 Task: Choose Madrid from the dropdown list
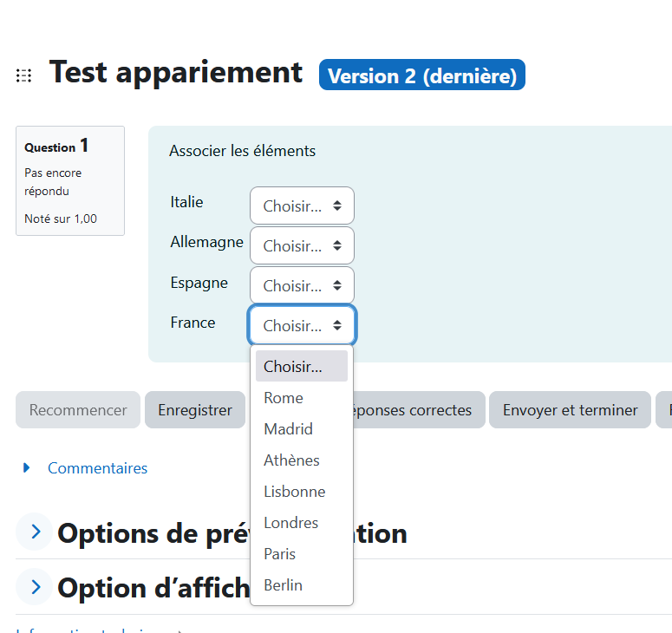302,429
